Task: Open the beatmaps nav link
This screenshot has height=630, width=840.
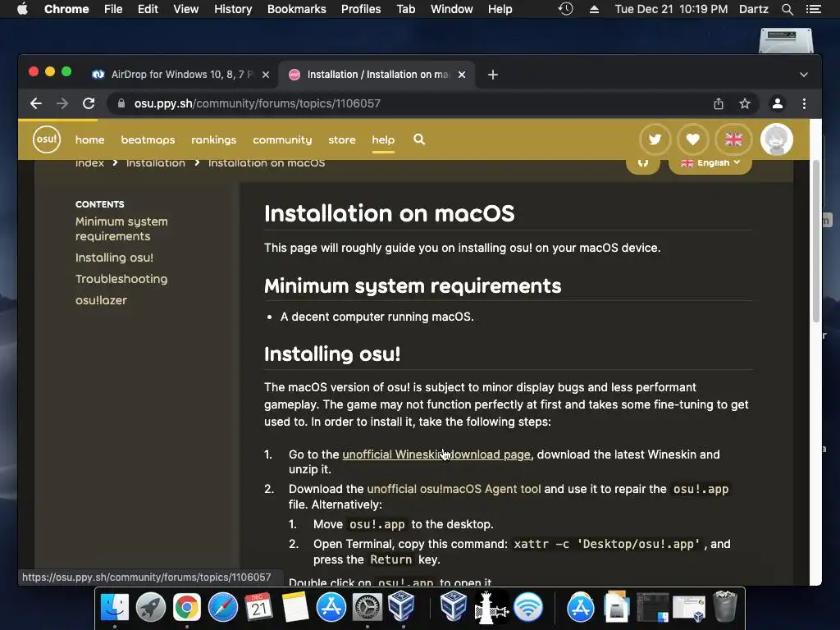Action: 148,139
